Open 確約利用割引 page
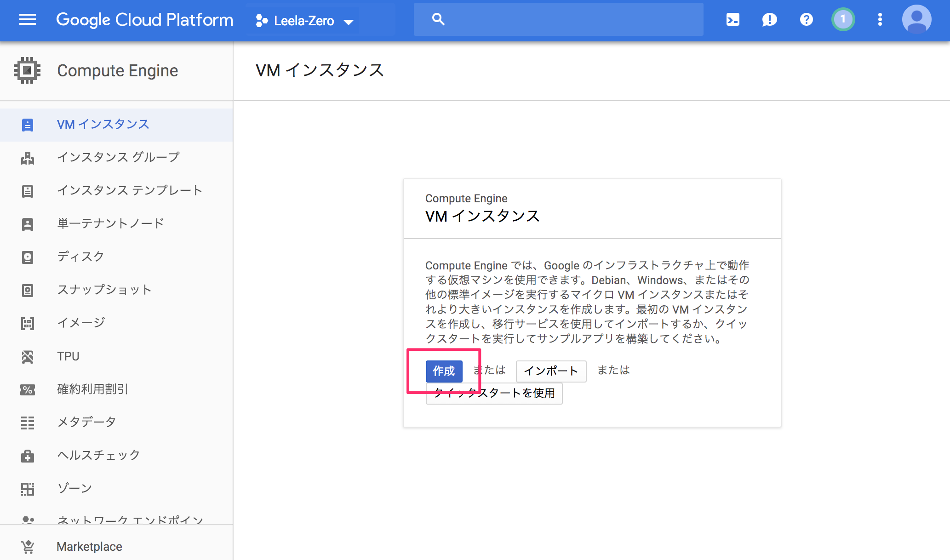This screenshot has height=560, width=950. coord(116,389)
